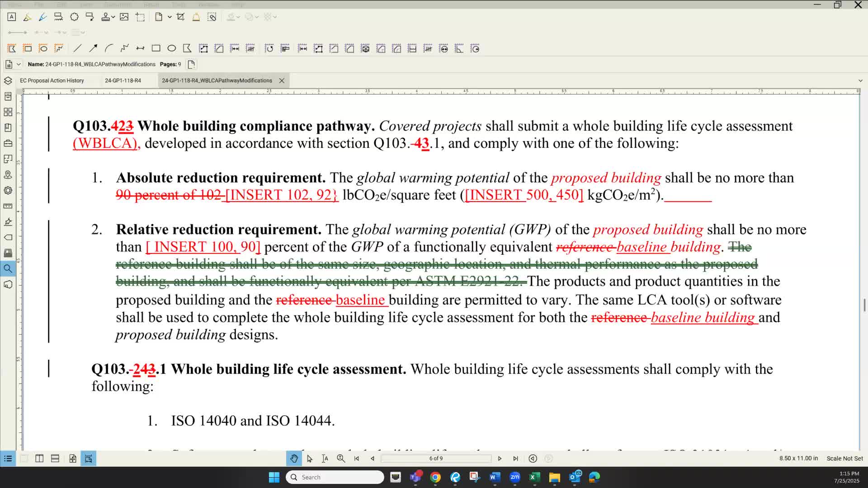Select the Image insert tool
Viewport: 868px width, 488px height.
click(124, 17)
